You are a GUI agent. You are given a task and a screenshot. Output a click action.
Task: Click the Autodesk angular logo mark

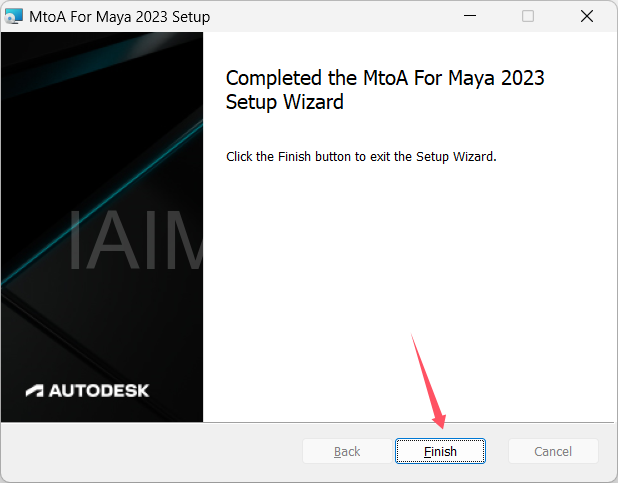click(x=35, y=390)
